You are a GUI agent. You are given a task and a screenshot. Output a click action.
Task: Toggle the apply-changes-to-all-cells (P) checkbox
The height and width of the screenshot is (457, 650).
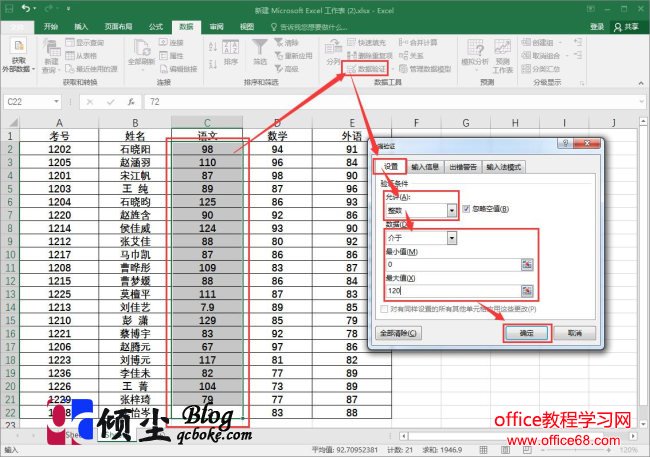(x=384, y=309)
